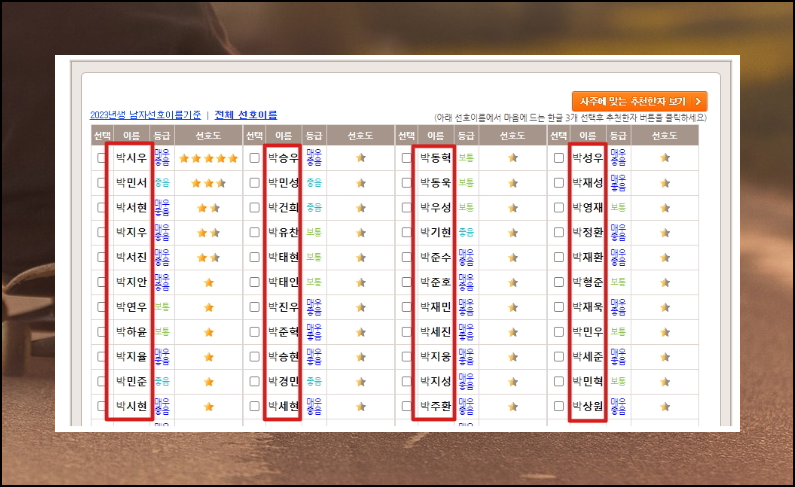The image size is (795, 487).
Task: Click the star in the 박지안 row
Action: pyautogui.click(x=208, y=282)
